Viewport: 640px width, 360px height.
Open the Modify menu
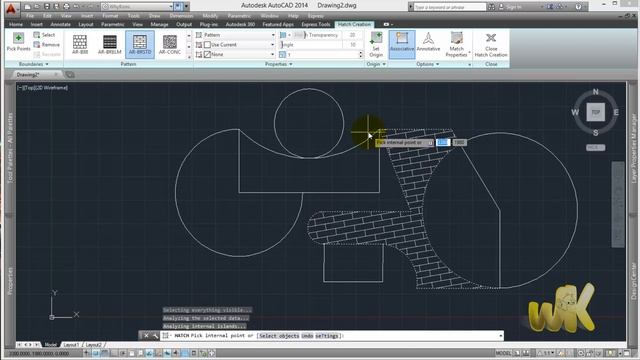pos(210,16)
